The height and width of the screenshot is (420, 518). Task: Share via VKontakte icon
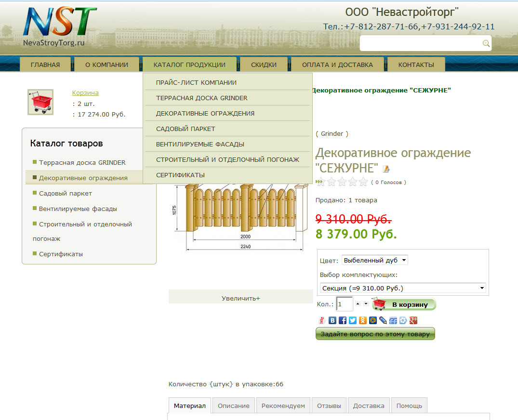coord(332,320)
